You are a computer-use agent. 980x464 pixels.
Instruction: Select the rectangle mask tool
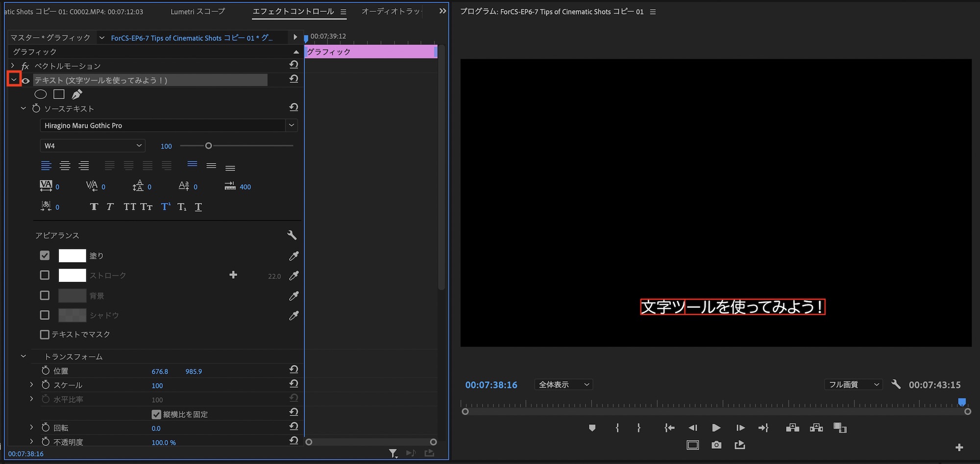pos(59,94)
